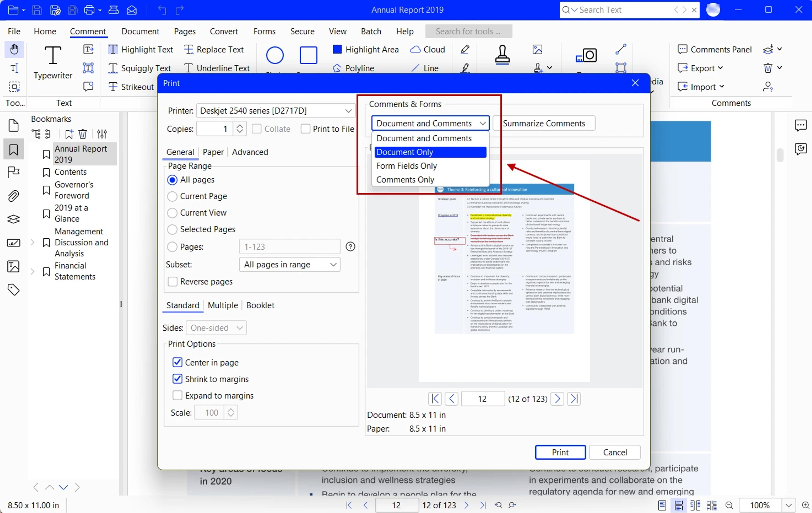Switch to the Multiple layout tab
812x513 pixels.
(223, 305)
